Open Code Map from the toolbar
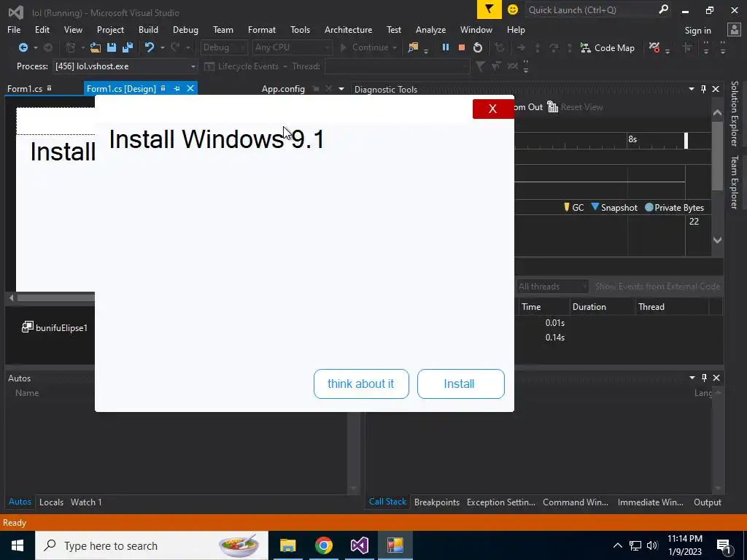The width and height of the screenshot is (747, 560). tap(608, 47)
